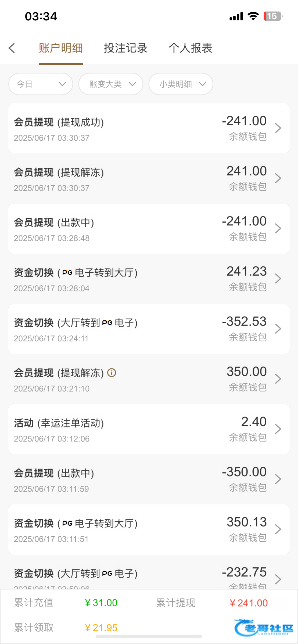Screen dimensions: 298x644
Task: Open the 小类明细 subcategory dropdown
Action: (181, 84)
